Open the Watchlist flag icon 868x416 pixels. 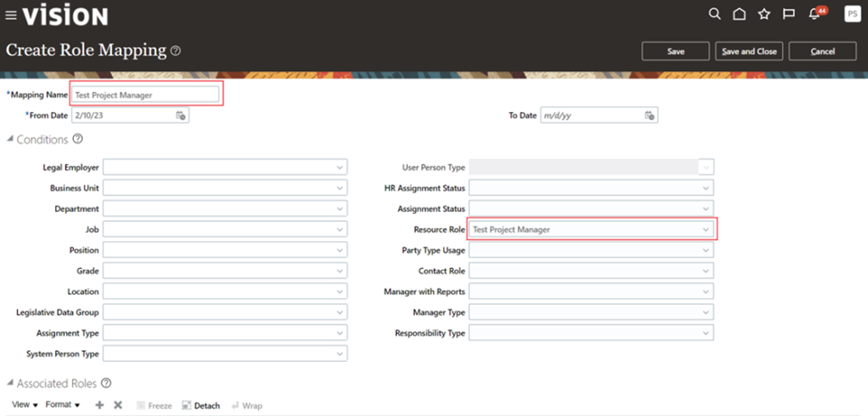(788, 14)
